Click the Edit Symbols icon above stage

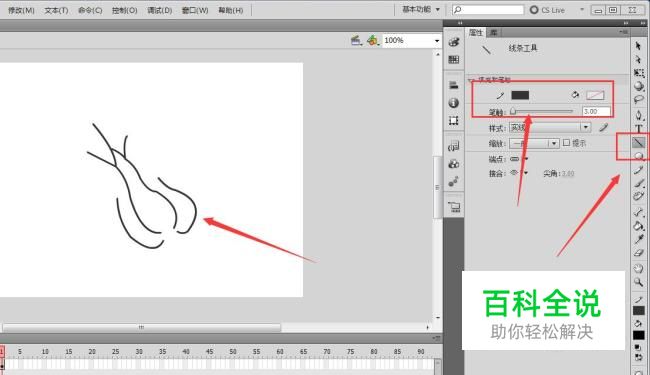coord(373,40)
